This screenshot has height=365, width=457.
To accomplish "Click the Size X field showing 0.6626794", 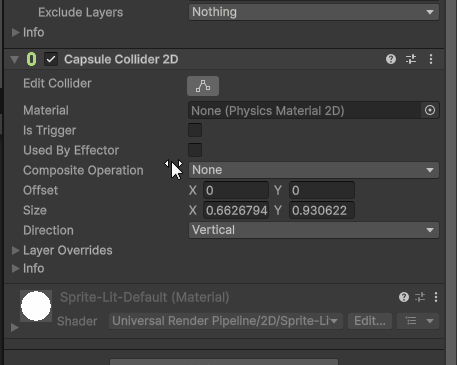I will 236,210.
